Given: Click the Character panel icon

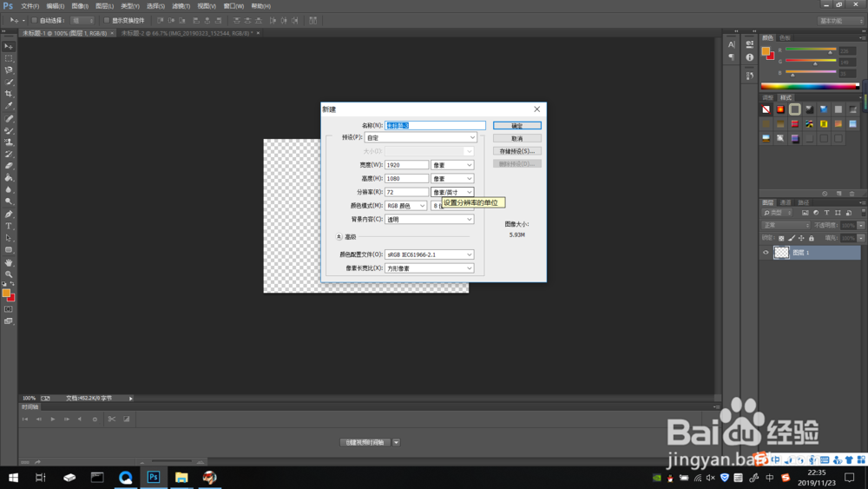Looking at the screenshot, I should click(731, 45).
